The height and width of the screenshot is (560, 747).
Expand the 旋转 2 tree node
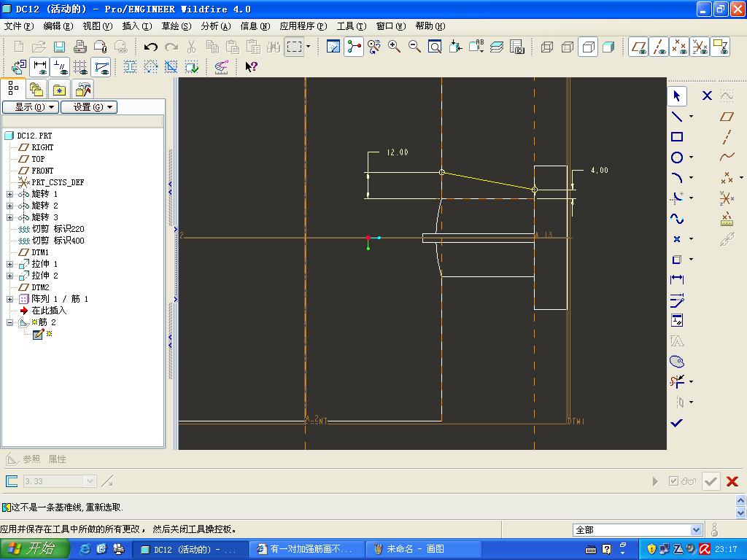click(9, 206)
